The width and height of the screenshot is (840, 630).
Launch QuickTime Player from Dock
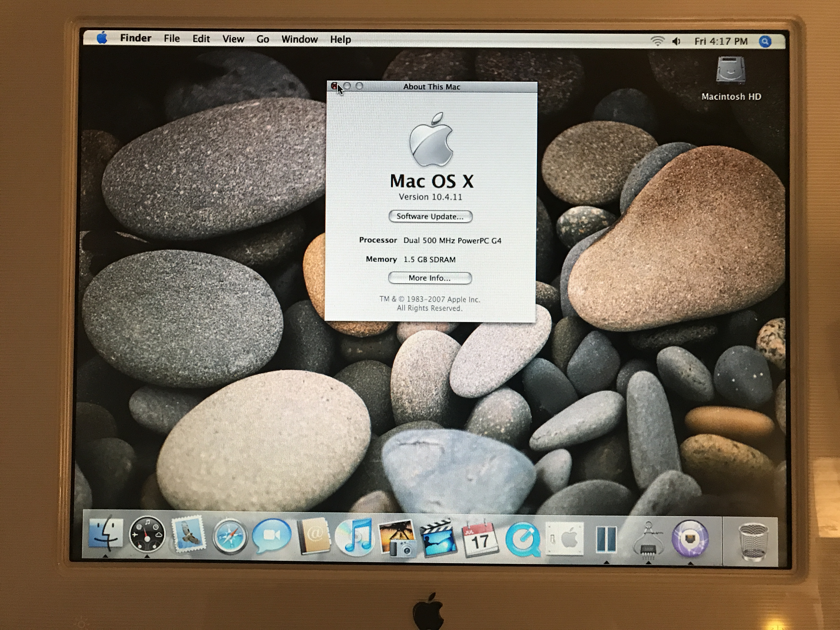click(523, 539)
